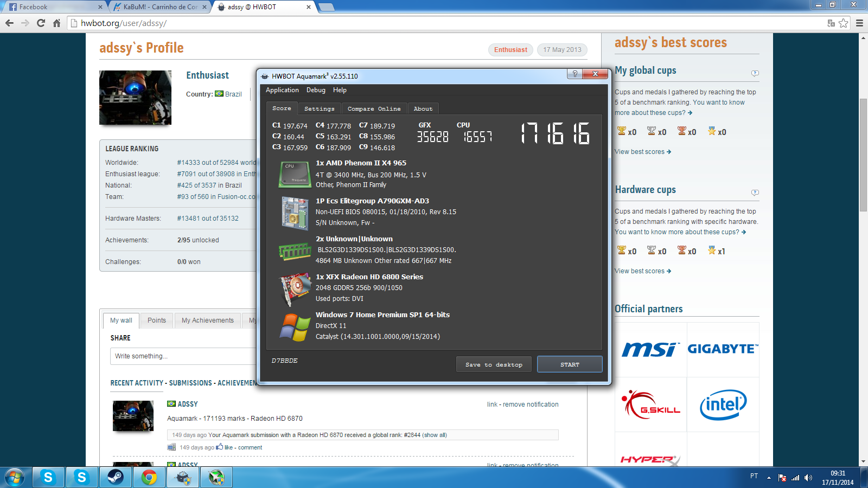Click the Windows logo icon in Aquamark
Image resolution: width=868 pixels, height=488 pixels.
(295, 327)
